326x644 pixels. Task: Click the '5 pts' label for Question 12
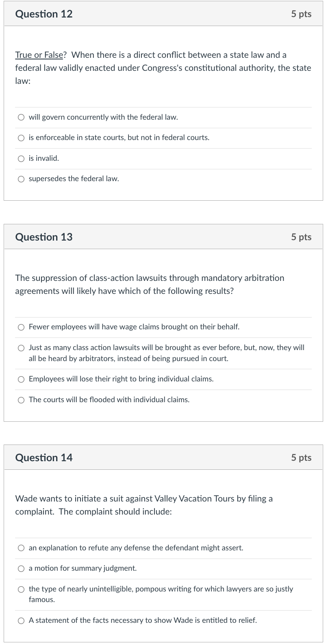tap(301, 13)
